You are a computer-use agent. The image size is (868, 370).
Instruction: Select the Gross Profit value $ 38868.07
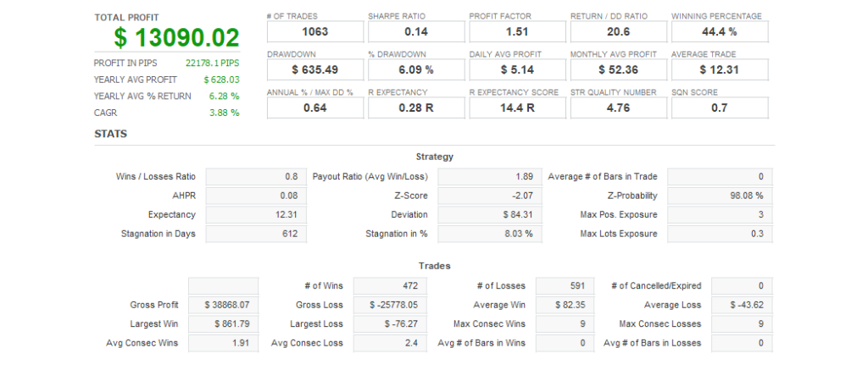click(223, 305)
